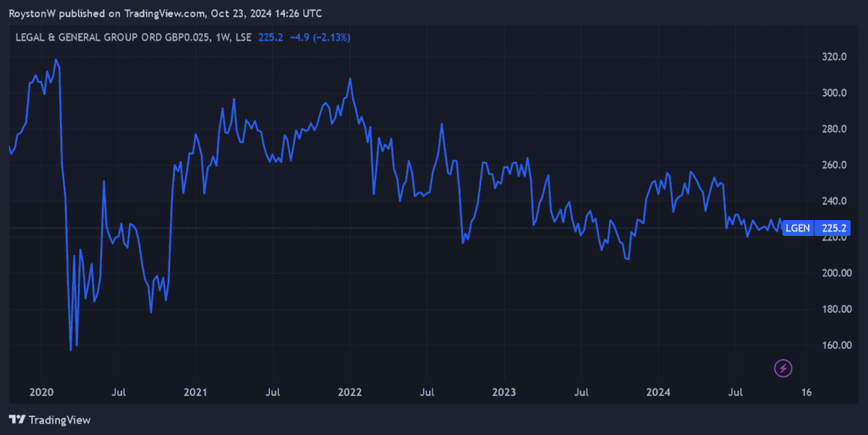Click the RoystonW author name
868x435 pixels.
[33, 14]
